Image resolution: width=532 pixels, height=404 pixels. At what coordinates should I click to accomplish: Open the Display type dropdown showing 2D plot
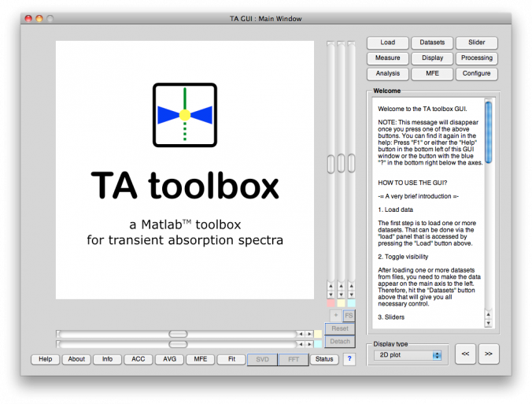[x=408, y=355]
